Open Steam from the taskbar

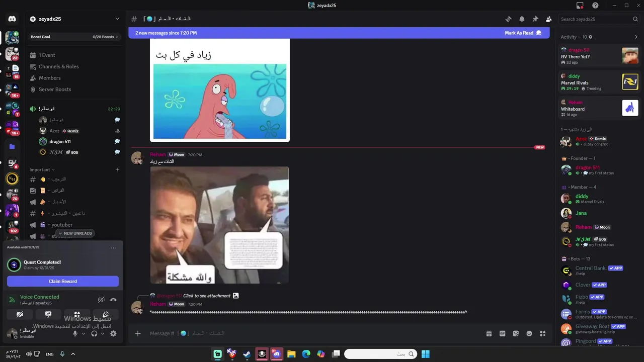(247, 354)
